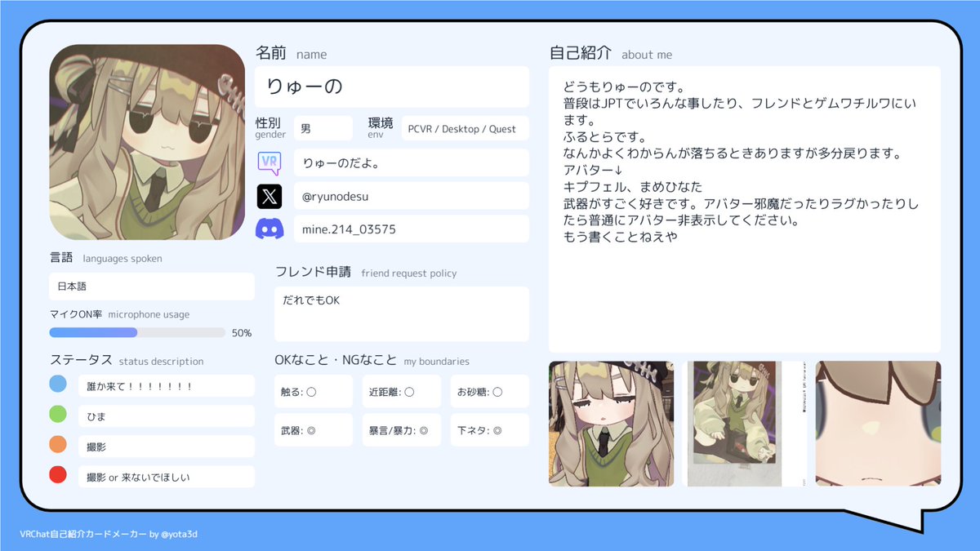Select the blue status color dot
The width and height of the screenshot is (980, 551).
58,384
